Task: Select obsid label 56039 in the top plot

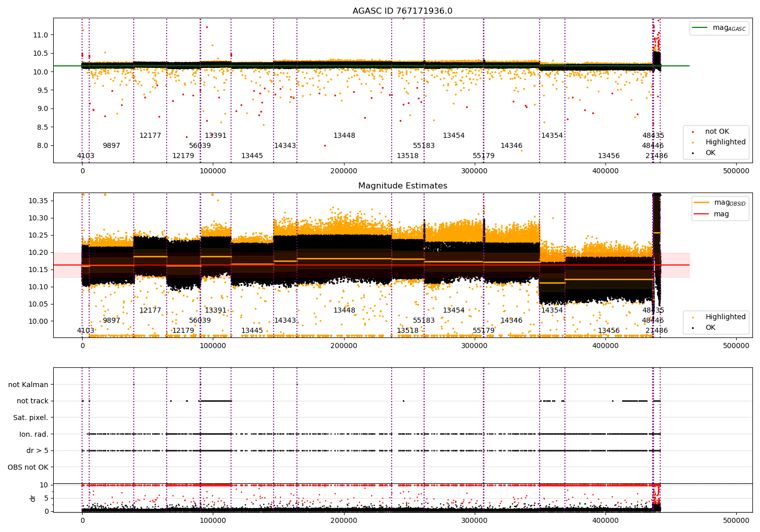Action: click(x=200, y=146)
